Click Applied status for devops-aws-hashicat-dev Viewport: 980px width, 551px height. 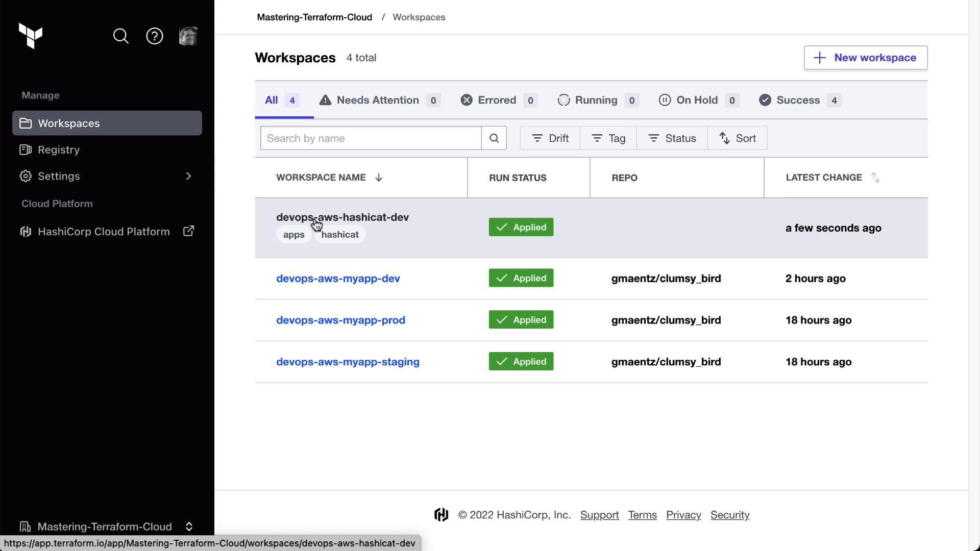[521, 227]
